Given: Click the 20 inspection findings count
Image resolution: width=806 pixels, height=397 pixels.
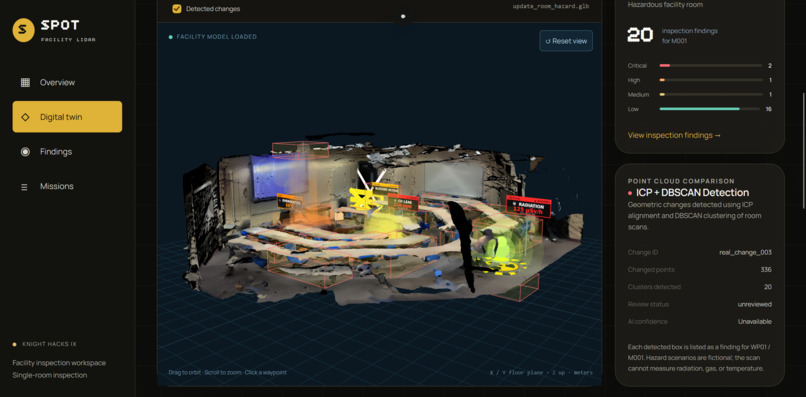Looking at the screenshot, I should [x=640, y=35].
